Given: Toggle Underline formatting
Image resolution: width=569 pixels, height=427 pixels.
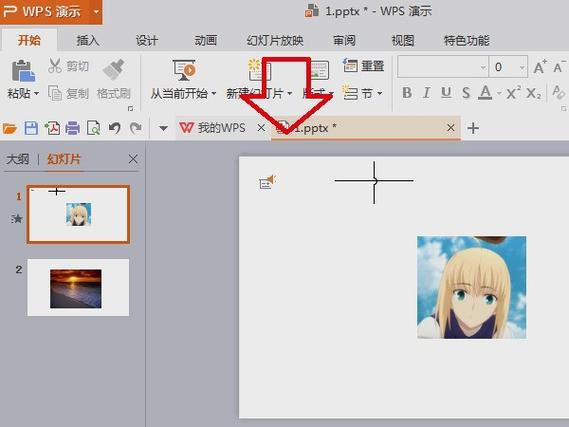Looking at the screenshot, I should coord(446,93).
